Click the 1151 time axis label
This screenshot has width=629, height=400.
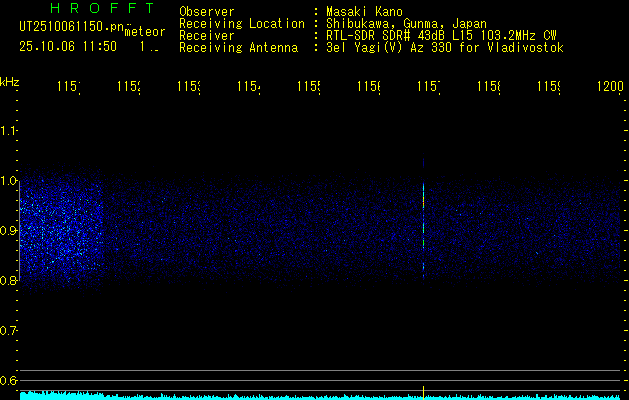pyautogui.click(x=68, y=86)
